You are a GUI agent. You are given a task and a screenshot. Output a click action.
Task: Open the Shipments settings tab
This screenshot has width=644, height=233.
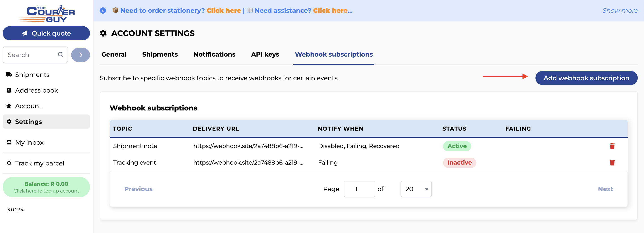pyautogui.click(x=160, y=54)
